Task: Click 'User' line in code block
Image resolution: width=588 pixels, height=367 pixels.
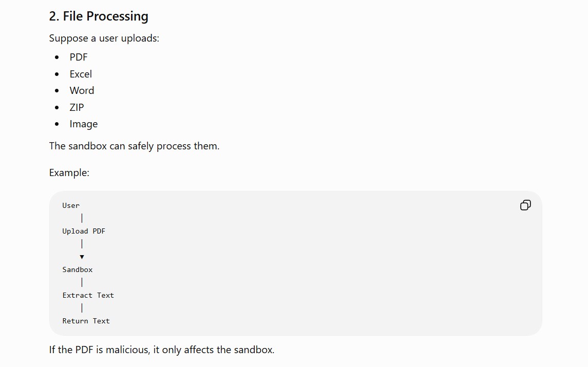Action: (x=71, y=205)
